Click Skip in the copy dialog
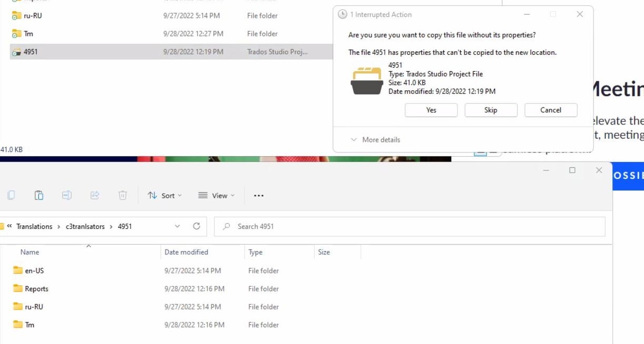 (x=491, y=110)
